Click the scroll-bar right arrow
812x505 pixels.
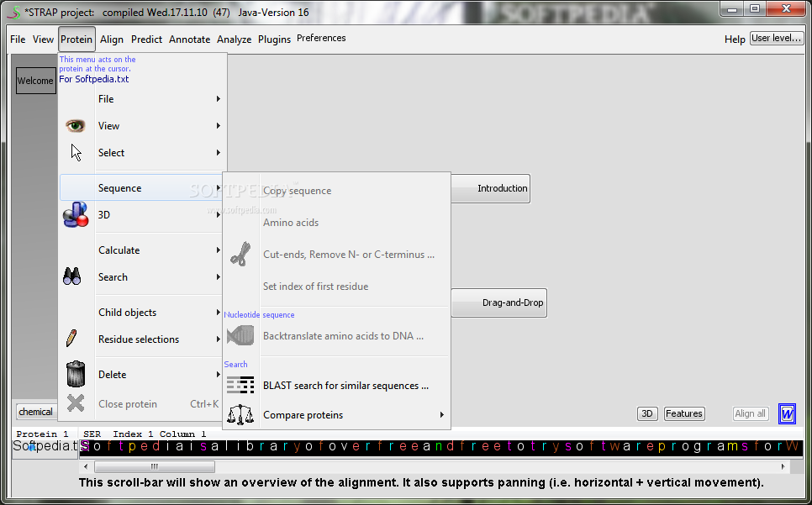click(x=783, y=466)
